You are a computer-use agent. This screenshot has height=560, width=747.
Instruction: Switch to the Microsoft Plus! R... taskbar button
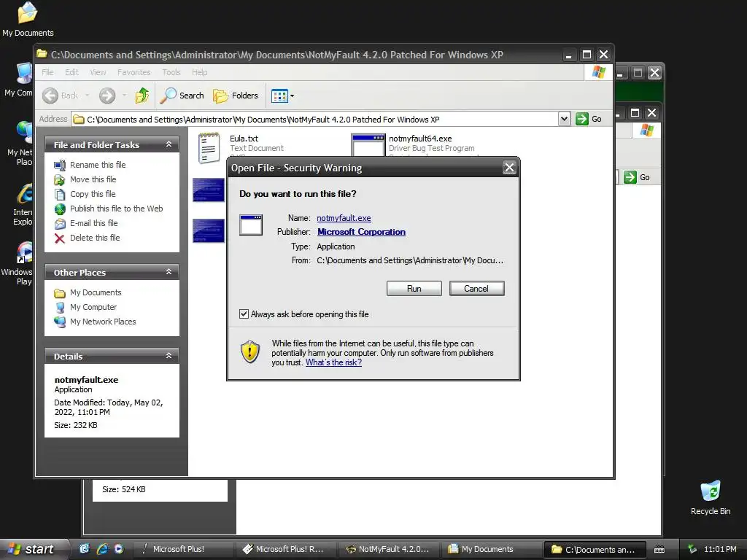[285, 549]
